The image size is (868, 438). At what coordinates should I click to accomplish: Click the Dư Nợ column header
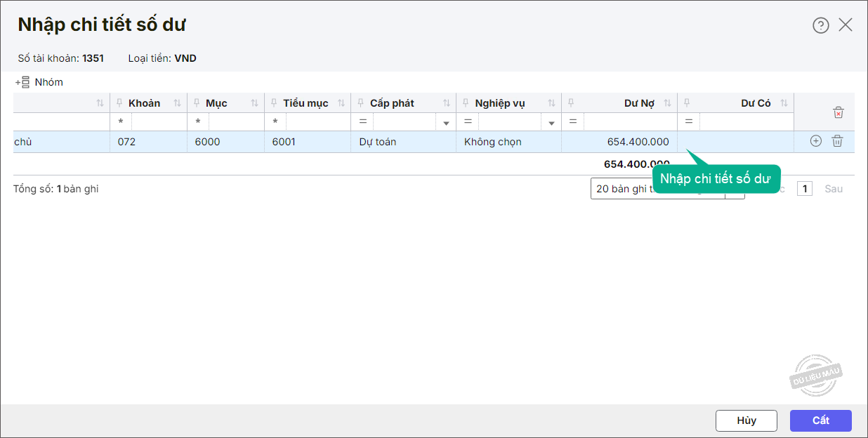pos(619,103)
